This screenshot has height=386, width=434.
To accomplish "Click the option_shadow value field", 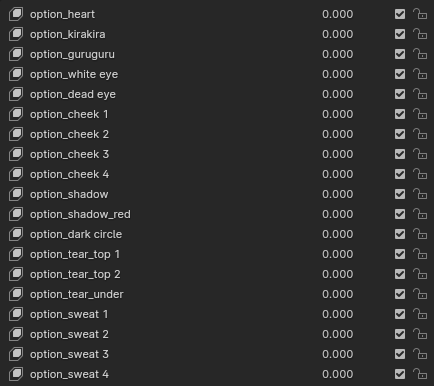I will tap(338, 194).
